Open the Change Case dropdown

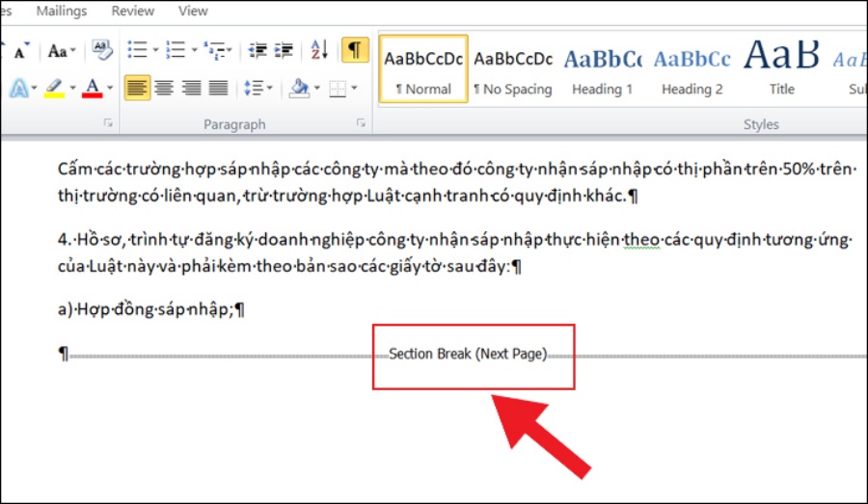click(x=62, y=50)
